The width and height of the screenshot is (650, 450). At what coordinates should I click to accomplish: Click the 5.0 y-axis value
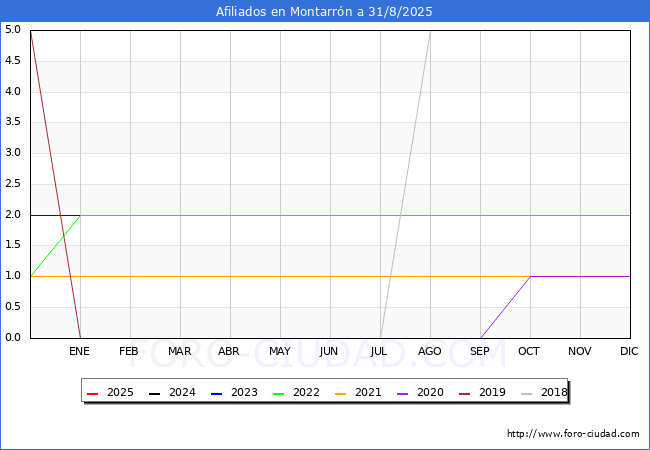(13, 30)
